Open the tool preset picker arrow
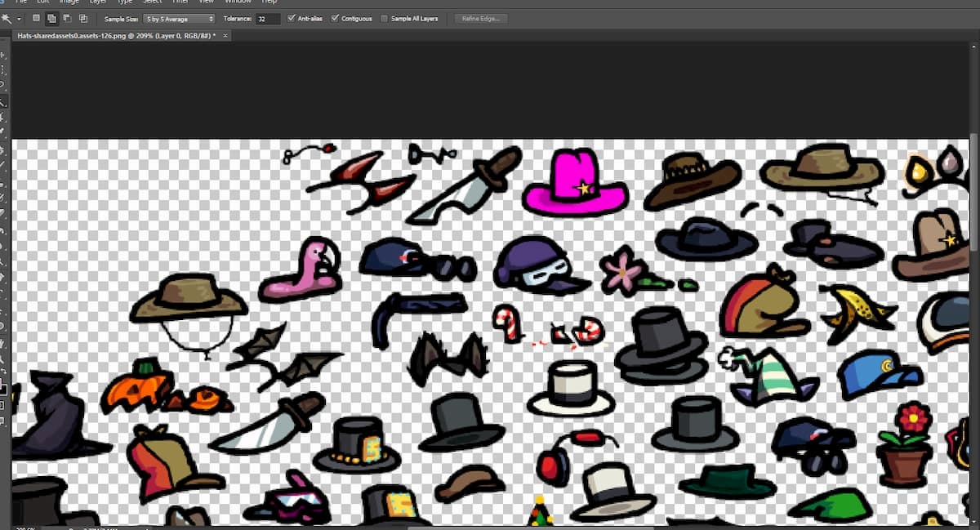 point(20,18)
